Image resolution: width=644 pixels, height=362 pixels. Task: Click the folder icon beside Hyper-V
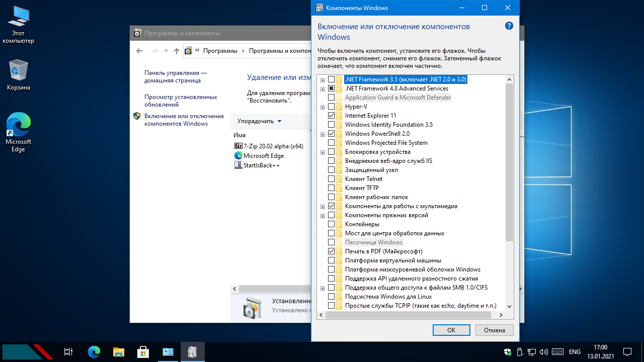click(x=339, y=107)
